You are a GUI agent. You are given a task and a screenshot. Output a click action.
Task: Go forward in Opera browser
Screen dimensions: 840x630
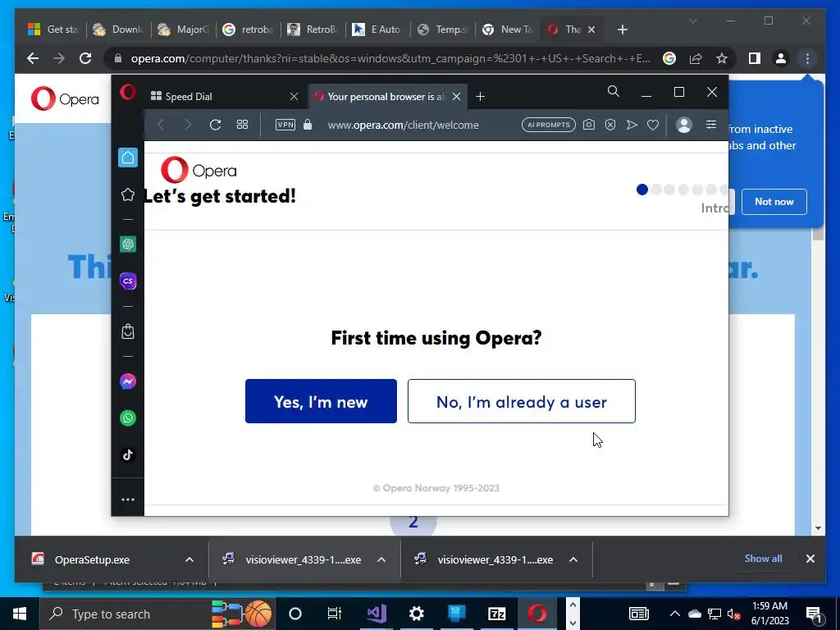(x=188, y=125)
